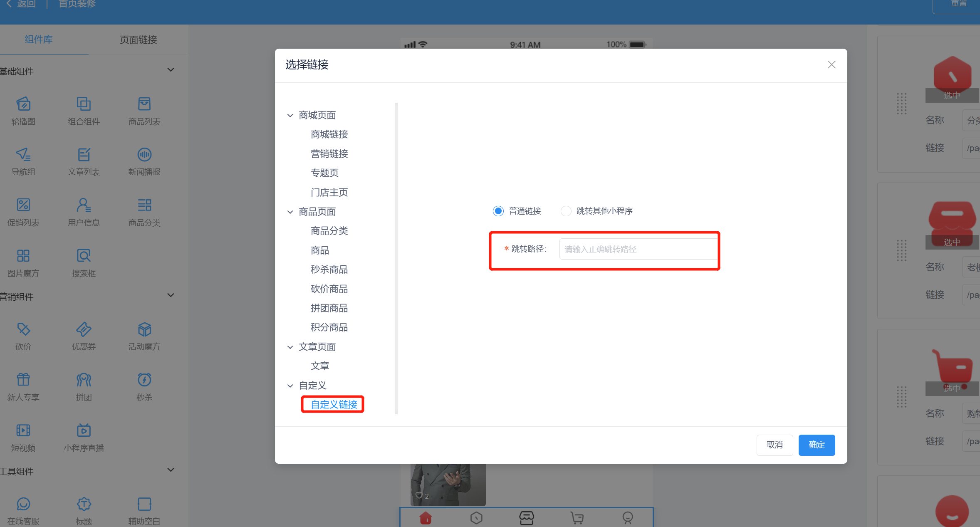
Task: Close the 选择链接 dialog
Action: [x=831, y=64]
